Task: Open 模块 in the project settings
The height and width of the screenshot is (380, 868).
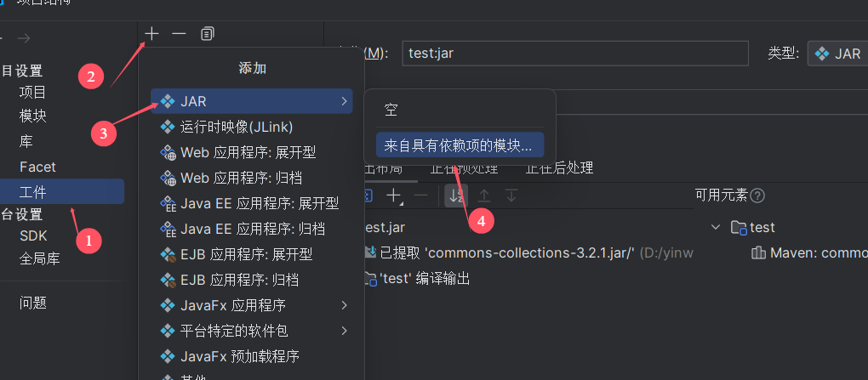Action: pyautogui.click(x=32, y=116)
